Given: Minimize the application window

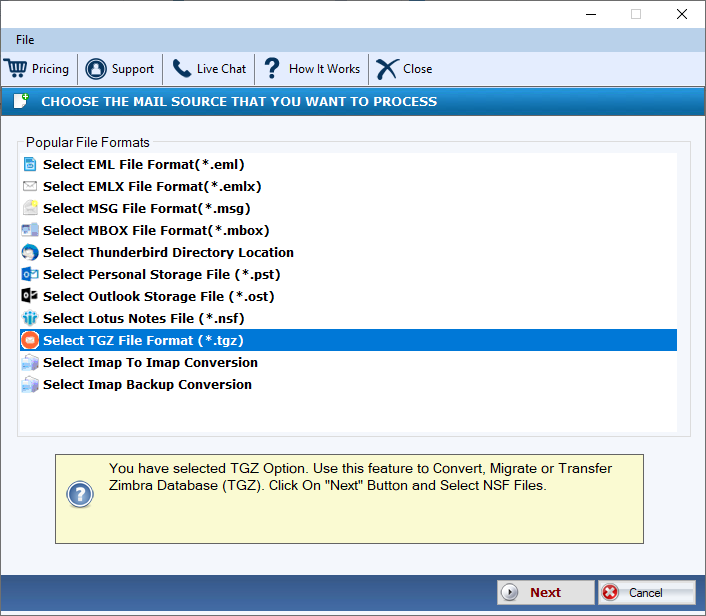Looking at the screenshot, I should pos(591,14).
